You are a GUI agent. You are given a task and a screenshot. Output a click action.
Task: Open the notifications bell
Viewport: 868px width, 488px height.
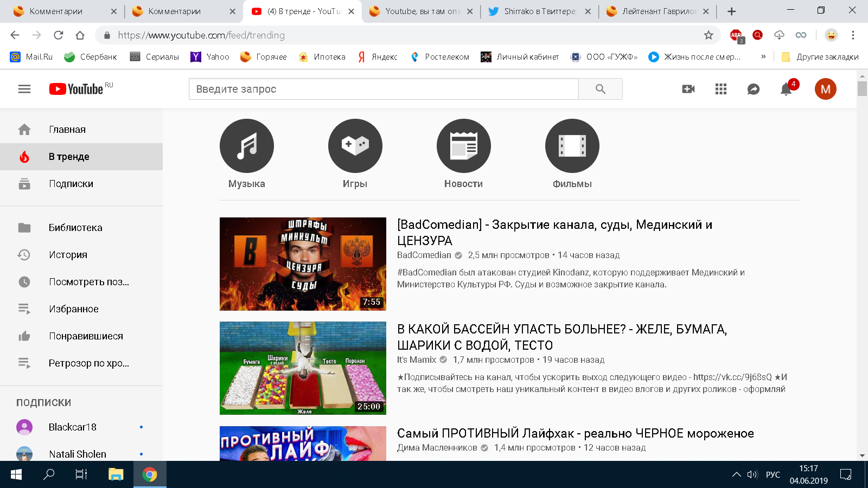click(x=786, y=89)
